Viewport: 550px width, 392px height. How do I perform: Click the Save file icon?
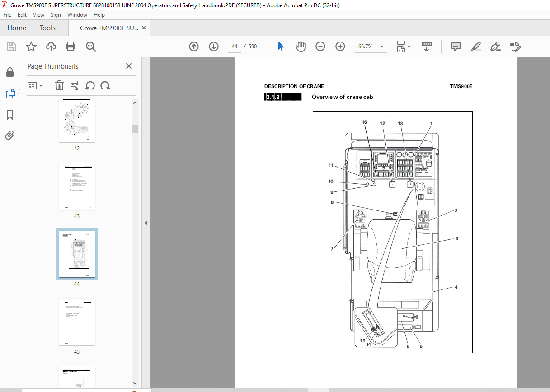point(11,47)
